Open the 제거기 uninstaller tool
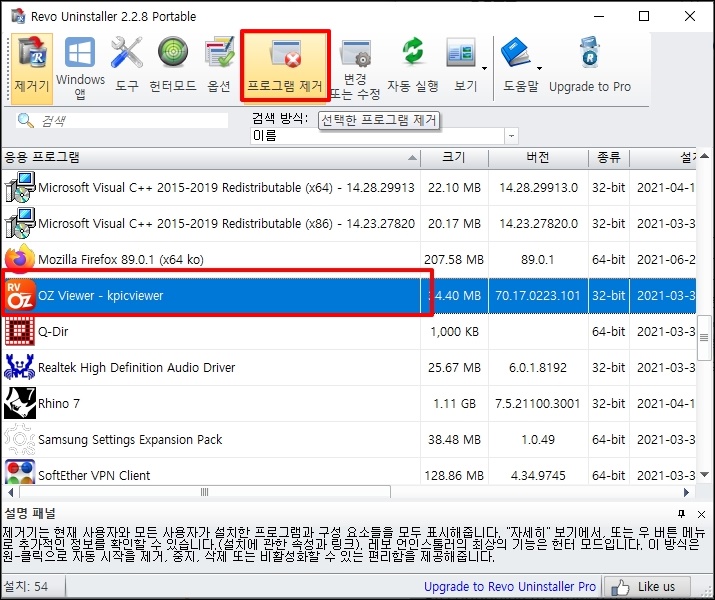Image resolution: width=715 pixels, height=600 pixels. coord(31,68)
